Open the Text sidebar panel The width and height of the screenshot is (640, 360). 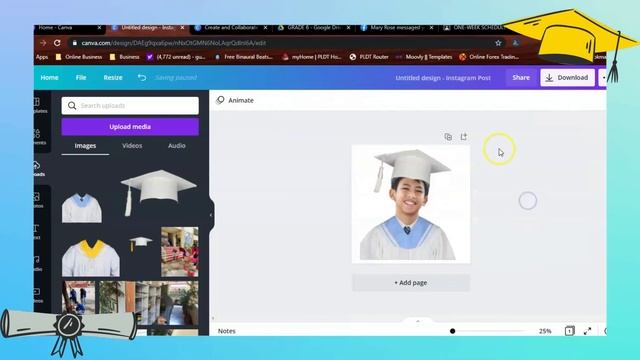click(x=38, y=231)
